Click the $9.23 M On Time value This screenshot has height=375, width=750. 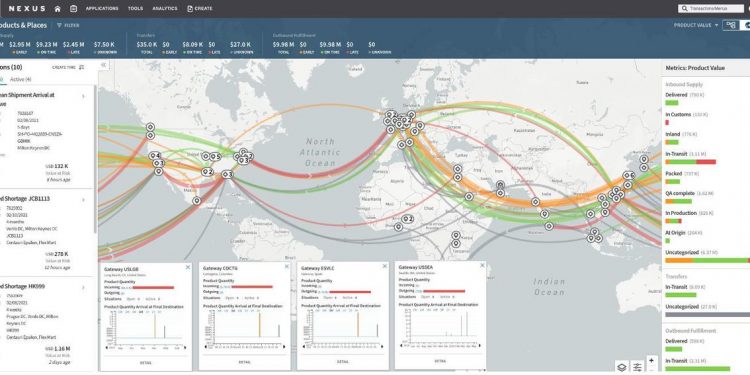pos(46,44)
